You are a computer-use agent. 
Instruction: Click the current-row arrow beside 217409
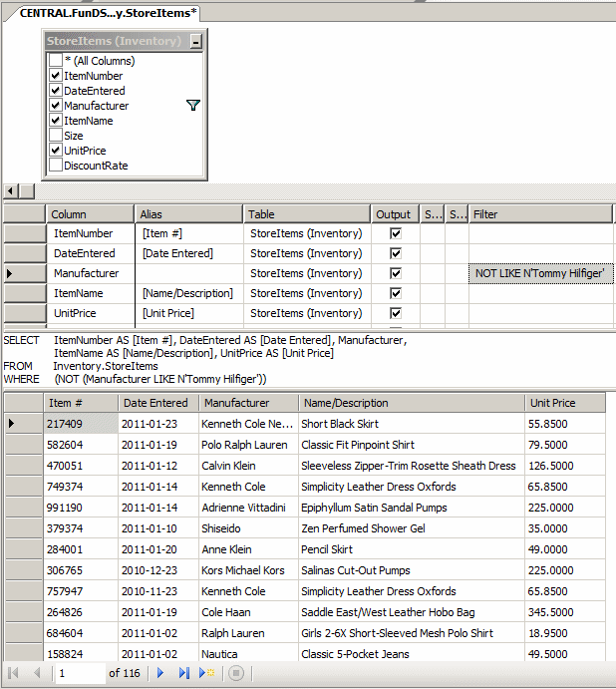(x=11, y=423)
